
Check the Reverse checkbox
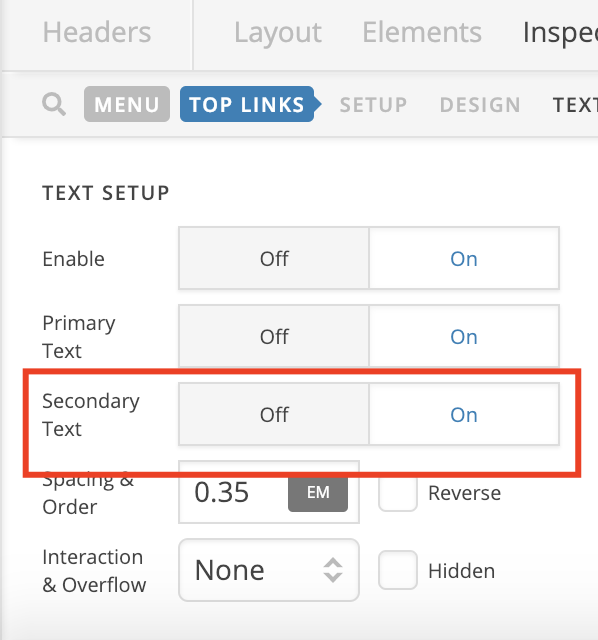(398, 492)
